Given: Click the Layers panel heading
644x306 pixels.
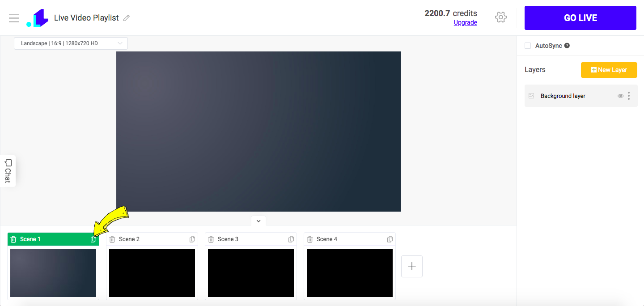Looking at the screenshot, I should click(535, 70).
